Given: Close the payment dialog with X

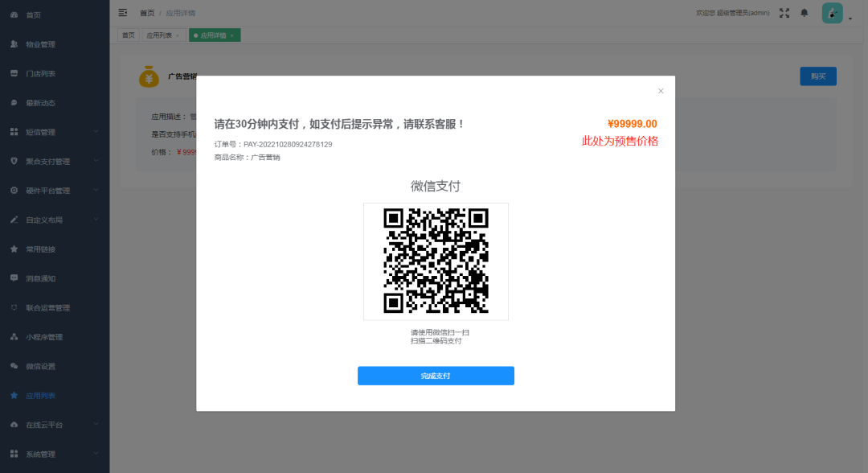Looking at the screenshot, I should tap(661, 91).
